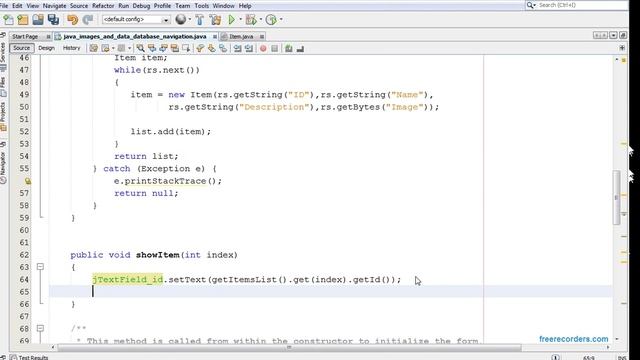The width and height of the screenshot is (640, 360).
Task: Build project with the hammer icon
Action: pos(200,20)
